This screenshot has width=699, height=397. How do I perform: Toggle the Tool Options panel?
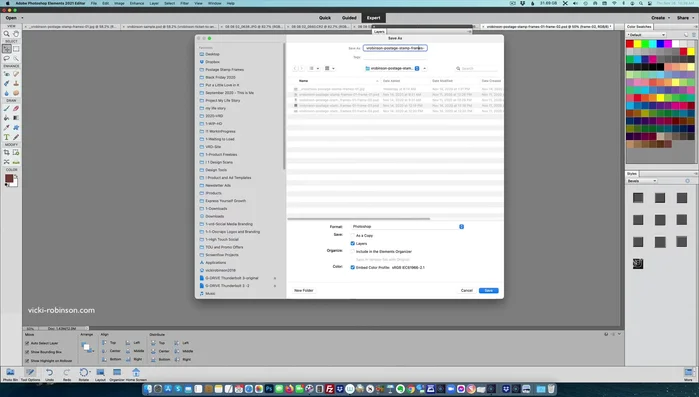(x=30, y=374)
